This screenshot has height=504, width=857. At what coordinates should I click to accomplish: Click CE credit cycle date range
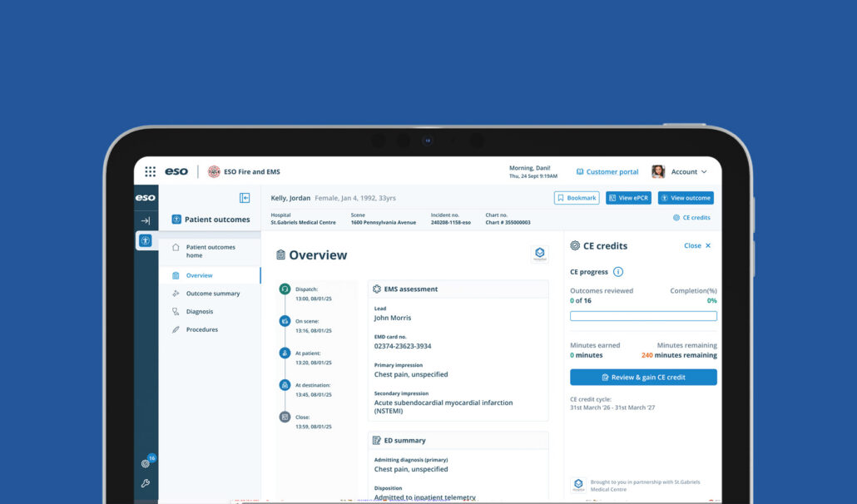(x=612, y=408)
